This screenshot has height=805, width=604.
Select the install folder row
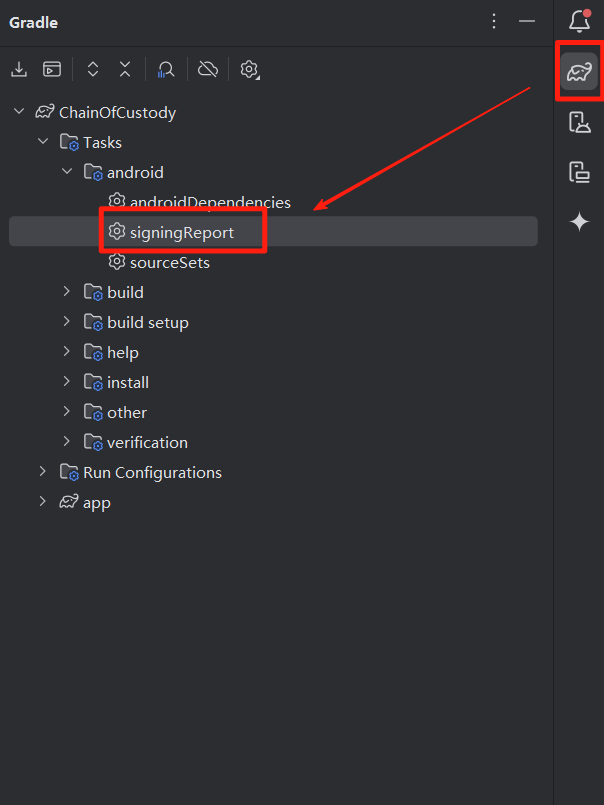point(273,382)
